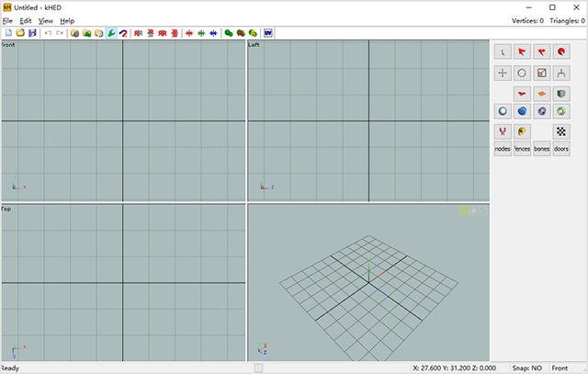The height and width of the screenshot is (374, 588).
Task: Open the File menu
Action: pos(7,20)
